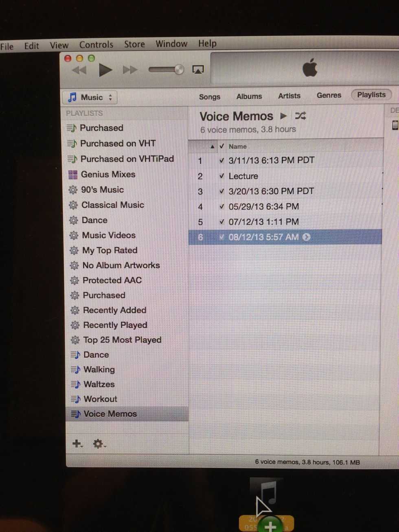Click the add playlist plus button

point(77,444)
